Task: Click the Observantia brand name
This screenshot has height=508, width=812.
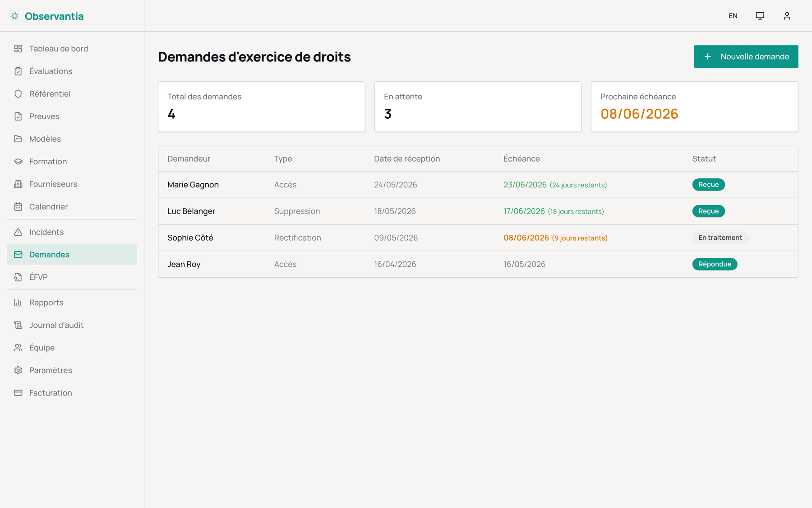Action: (x=54, y=16)
